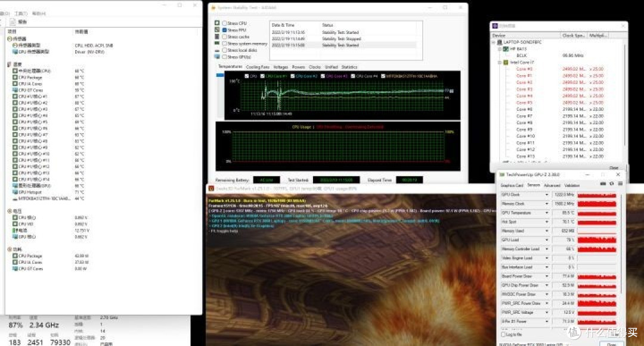Click the HP motherboard icon in device tree

coord(506,49)
